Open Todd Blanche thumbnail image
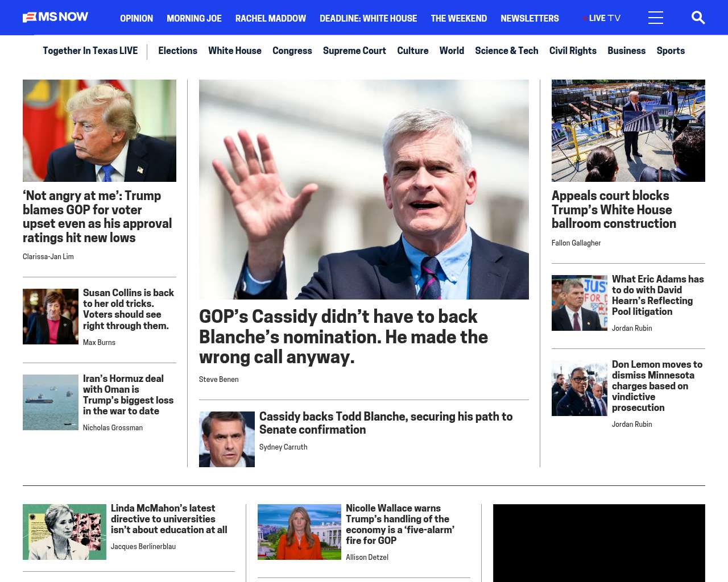This screenshot has width=728, height=582. pos(227,439)
